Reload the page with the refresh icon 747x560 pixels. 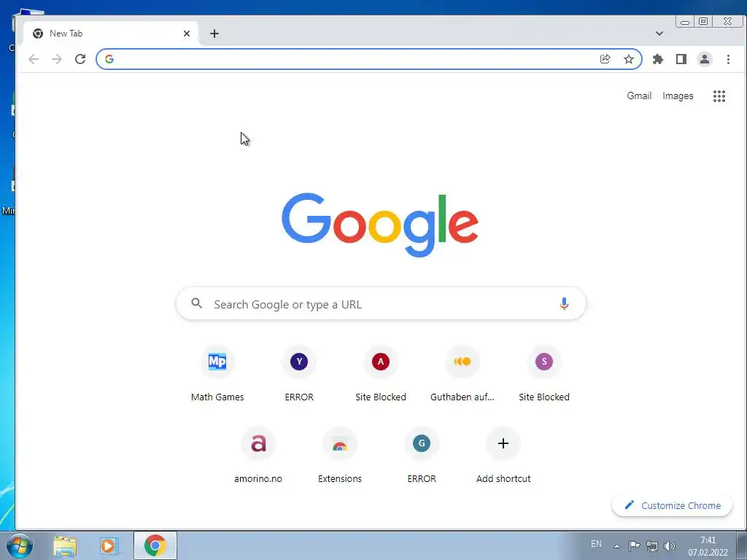(x=80, y=59)
